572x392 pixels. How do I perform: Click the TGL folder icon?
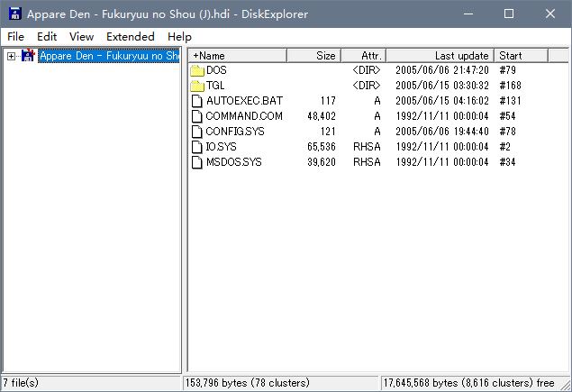pos(197,86)
